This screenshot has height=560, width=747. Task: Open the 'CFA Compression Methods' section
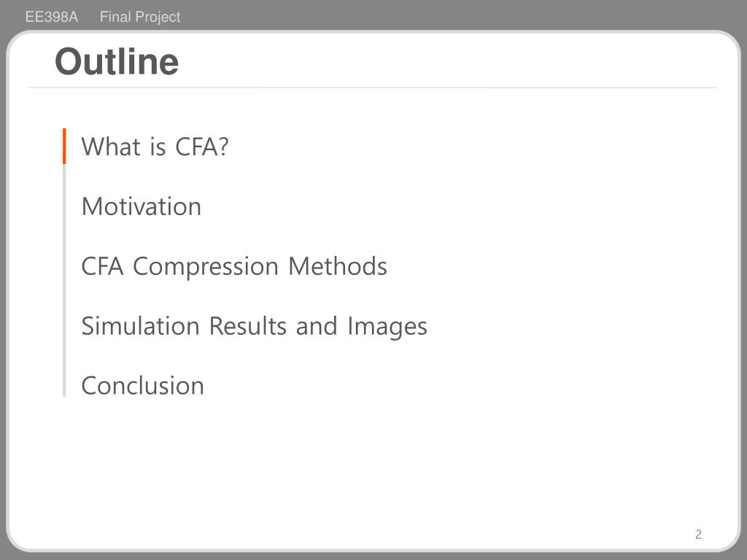point(233,266)
